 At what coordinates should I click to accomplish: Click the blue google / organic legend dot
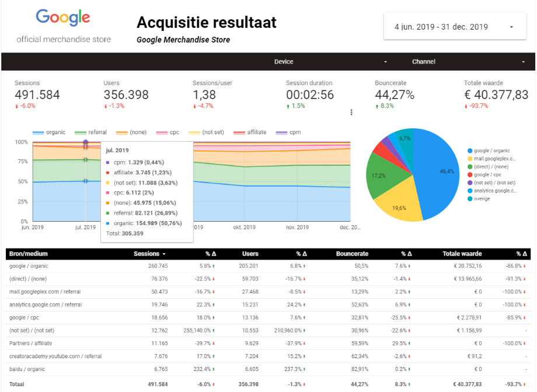[x=470, y=150]
